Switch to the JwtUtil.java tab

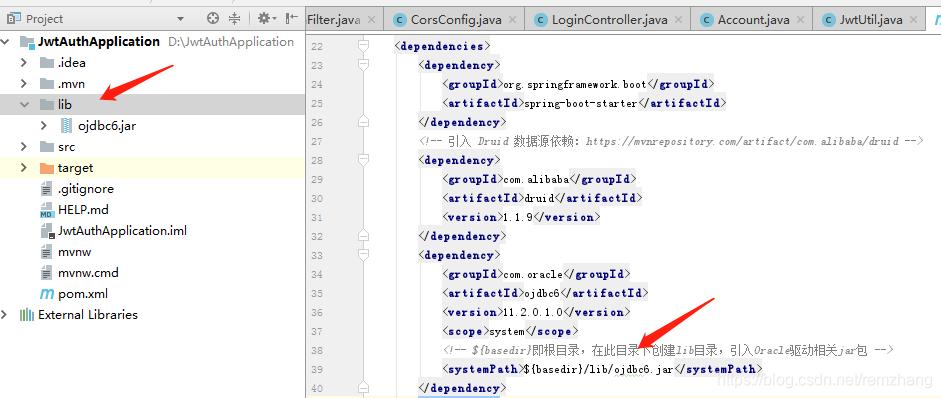pos(870,20)
